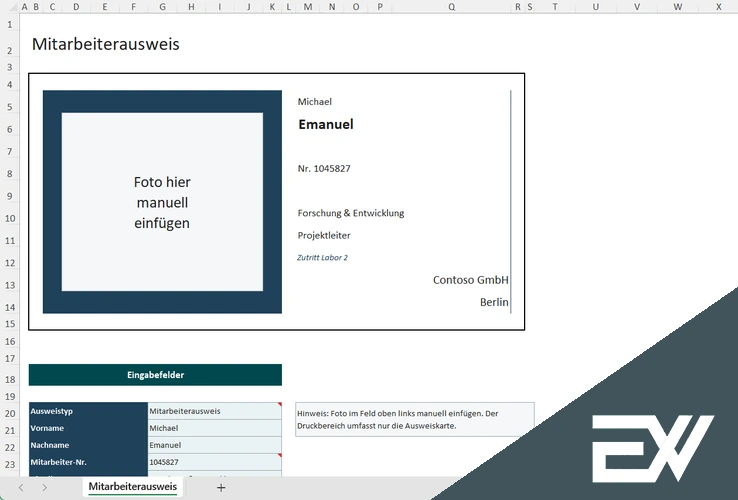
Task: Select the bold Emanuel surname on card
Action: click(x=326, y=125)
